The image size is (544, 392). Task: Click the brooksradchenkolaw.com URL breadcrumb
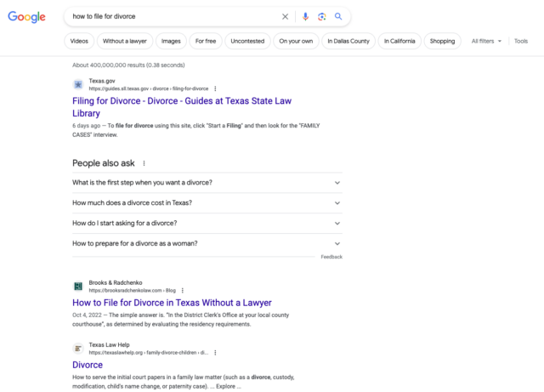pos(133,290)
